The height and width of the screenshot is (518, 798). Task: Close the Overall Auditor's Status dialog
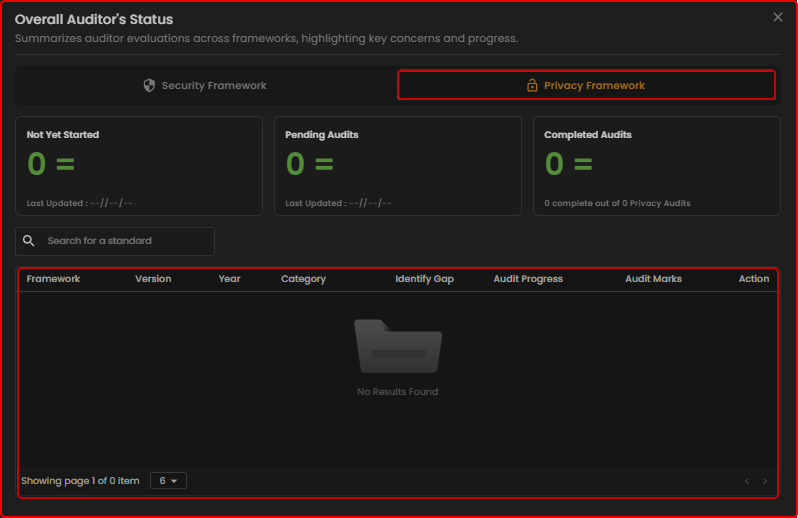click(x=778, y=17)
